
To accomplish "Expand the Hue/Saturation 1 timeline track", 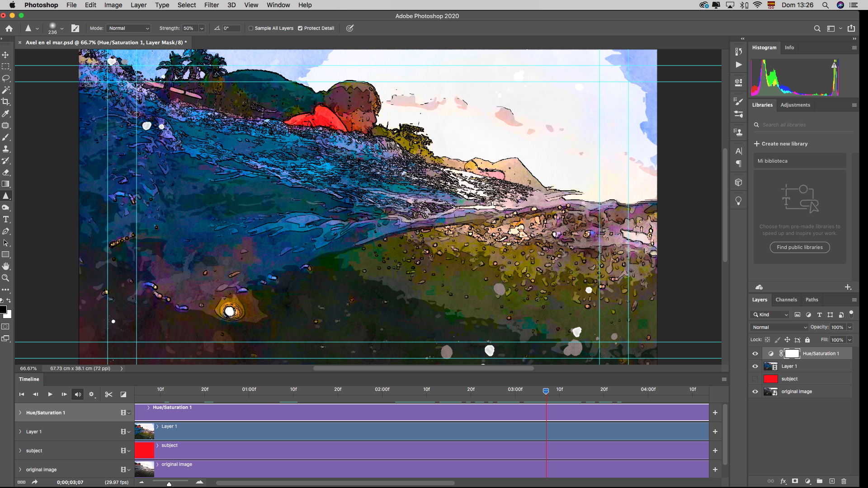I will [x=20, y=413].
